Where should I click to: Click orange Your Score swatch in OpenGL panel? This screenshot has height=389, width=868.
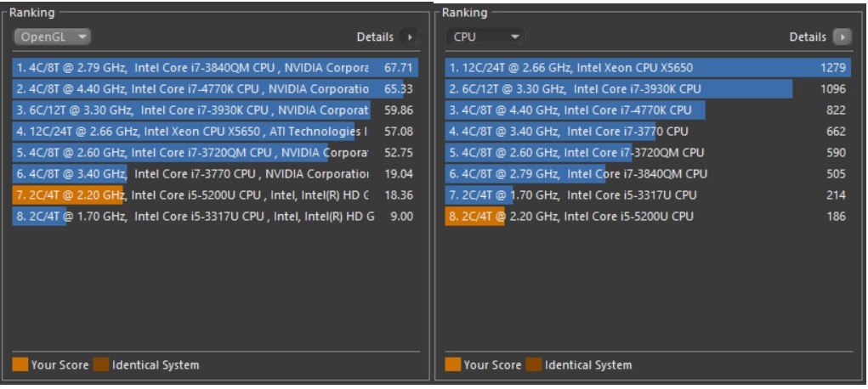(20, 364)
